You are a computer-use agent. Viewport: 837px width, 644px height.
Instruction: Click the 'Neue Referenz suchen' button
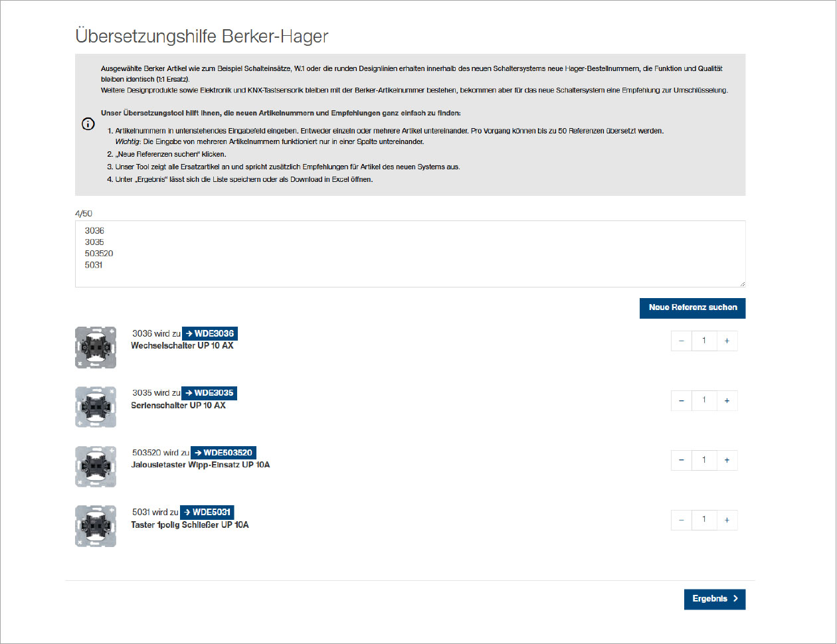692,308
